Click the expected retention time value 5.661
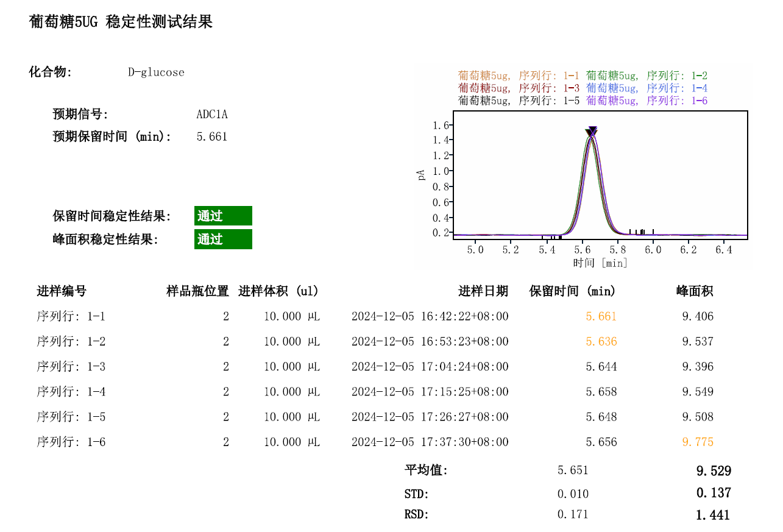 point(211,137)
